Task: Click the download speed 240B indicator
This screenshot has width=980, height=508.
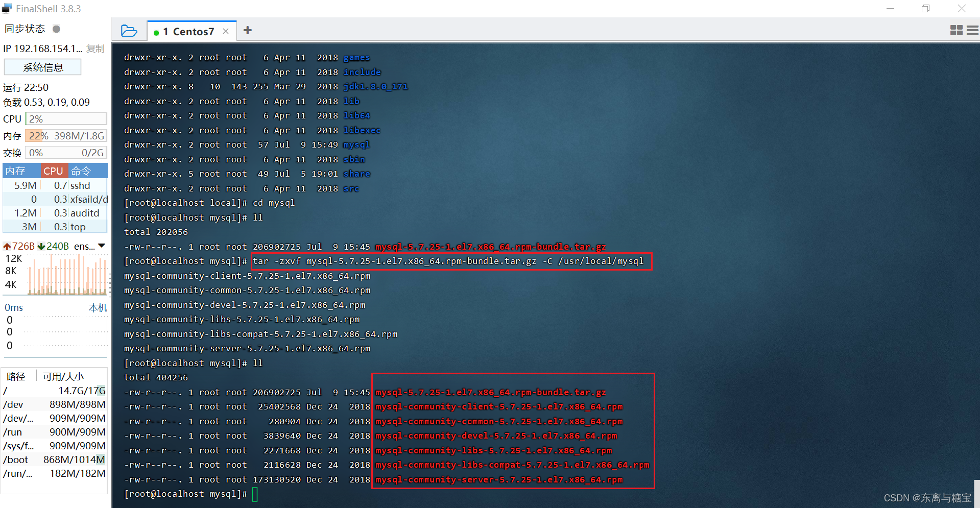Action: click(x=54, y=246)
